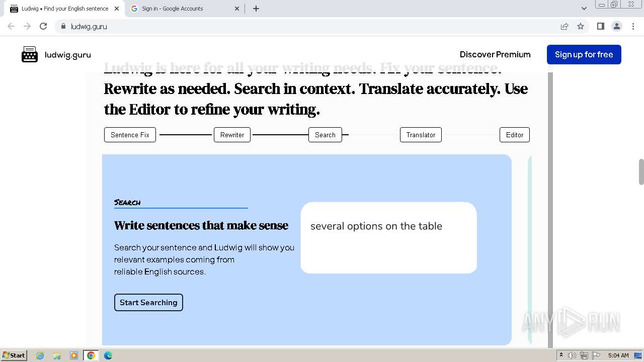Select the Sentence Fix step
Screen dimensions: 644x362
[x=130, y=135]
